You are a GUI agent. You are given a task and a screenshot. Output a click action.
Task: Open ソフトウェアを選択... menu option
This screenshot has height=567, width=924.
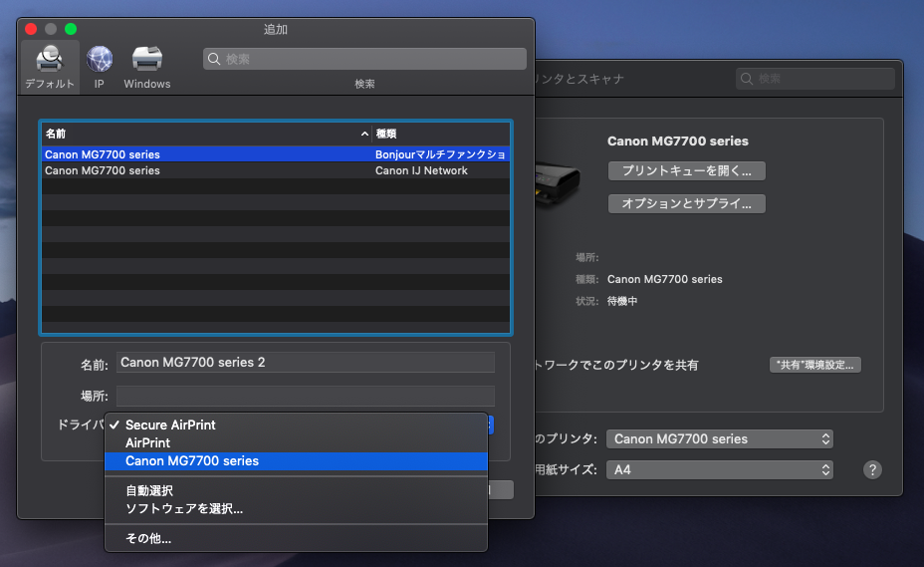(296, 508)
